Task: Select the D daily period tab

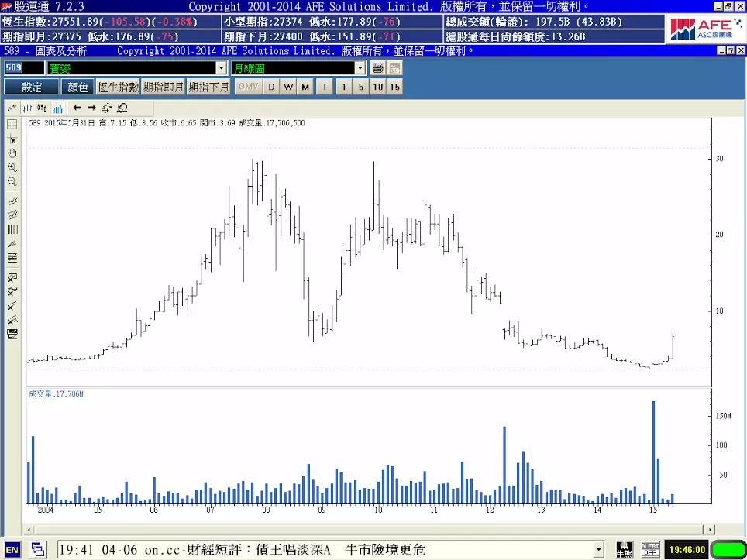Action: pyautogui.click(x=271, y=87)
